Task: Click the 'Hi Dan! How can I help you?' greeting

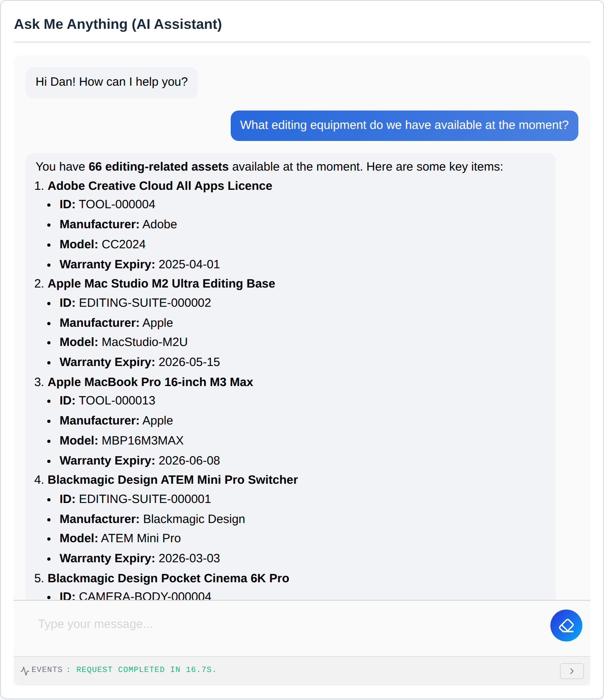Action: tap(111, 82)
